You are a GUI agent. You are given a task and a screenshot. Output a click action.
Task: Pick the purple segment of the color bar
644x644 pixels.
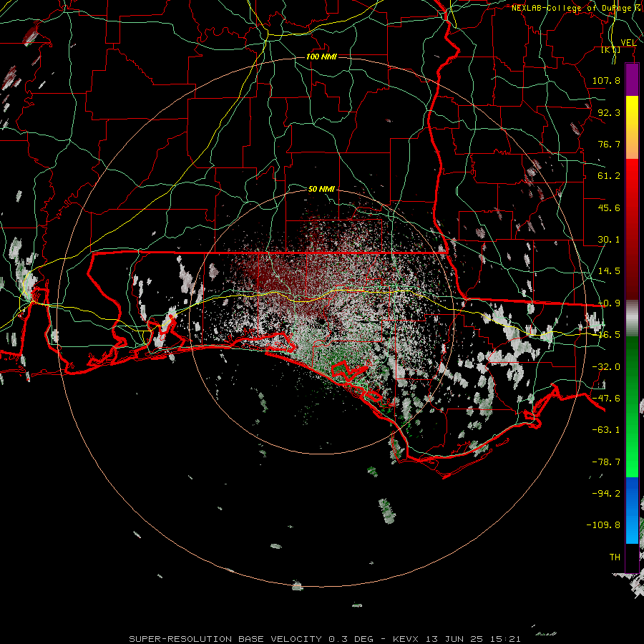coord(632,79)
